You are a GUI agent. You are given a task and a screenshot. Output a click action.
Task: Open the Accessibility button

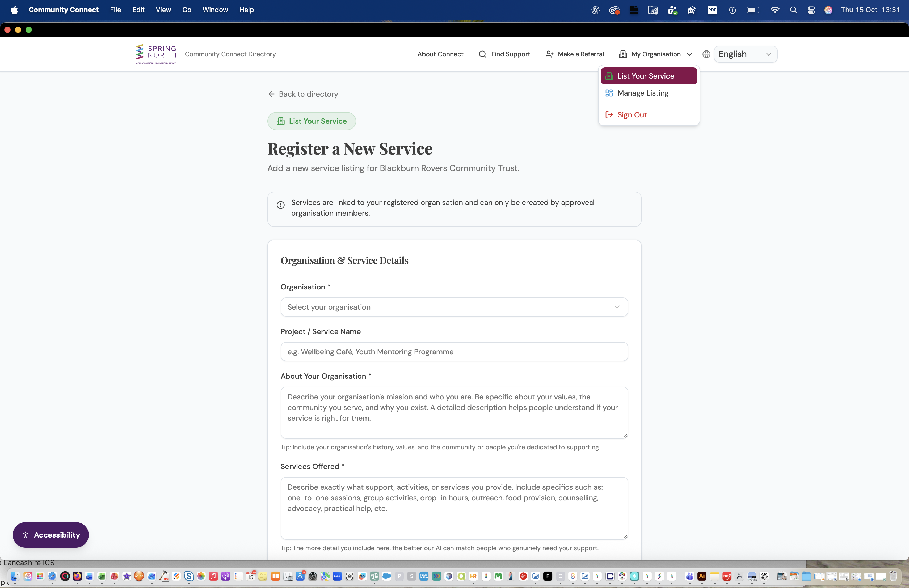coord(51,535)
